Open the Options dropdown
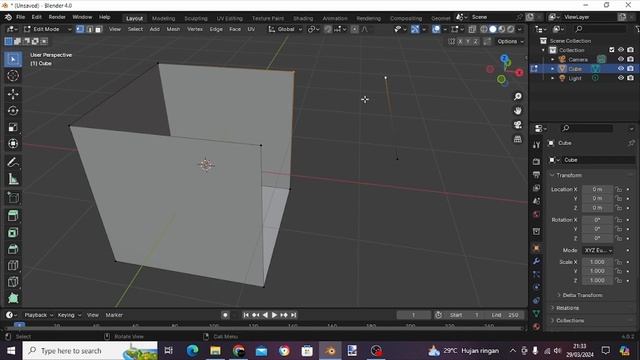This screenshot has width=640, height=360. pyautogui.click(x=510, y=41)
